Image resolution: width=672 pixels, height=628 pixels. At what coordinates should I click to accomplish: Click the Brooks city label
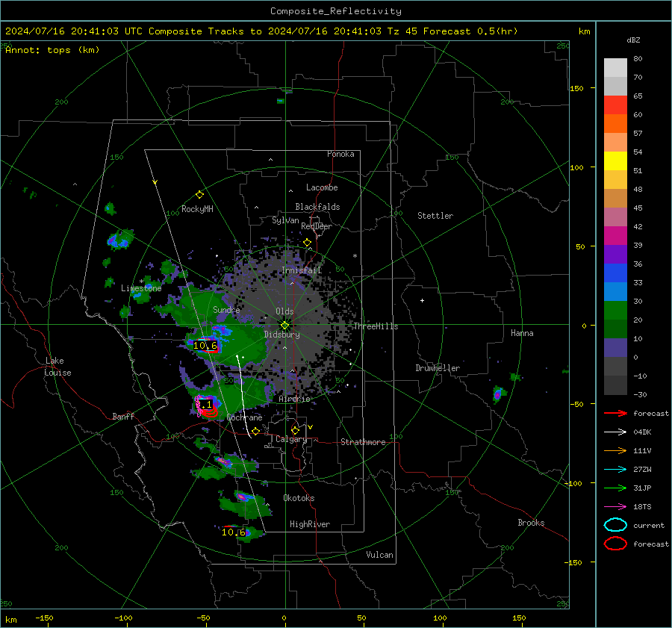click(531, 523)
